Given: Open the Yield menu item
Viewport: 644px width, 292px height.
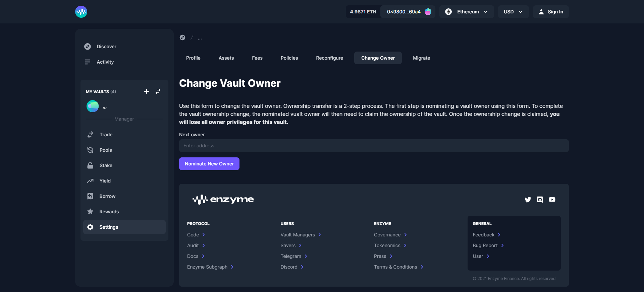Looking at the screenshot, I should pyautogui.click(x=124, y=181).
